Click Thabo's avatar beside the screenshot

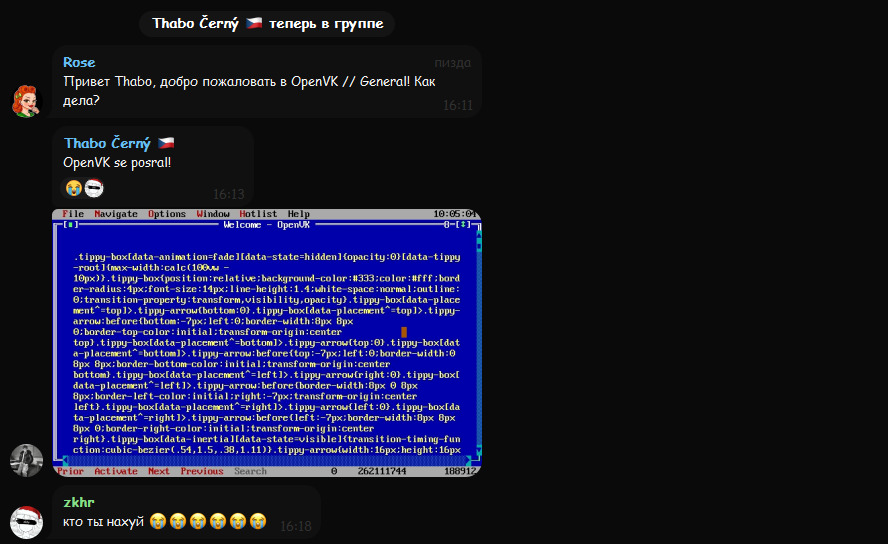(x=26, y=460)
